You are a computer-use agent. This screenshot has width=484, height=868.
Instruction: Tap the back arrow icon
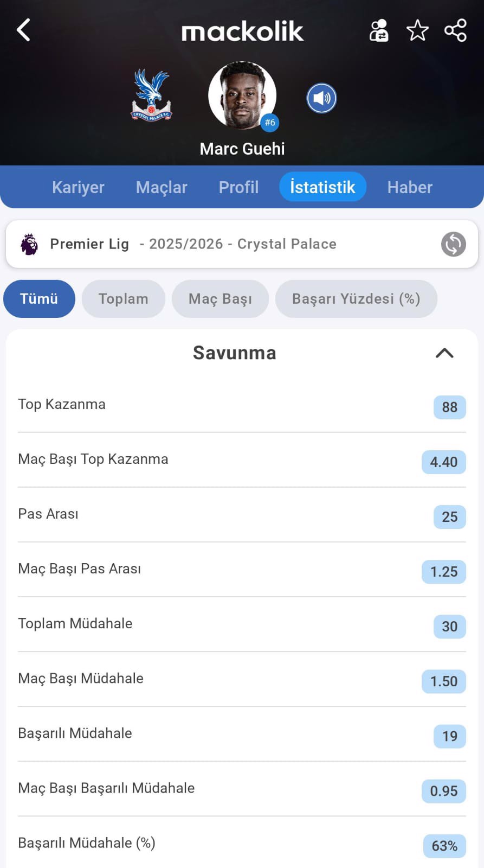coord(23,30)
